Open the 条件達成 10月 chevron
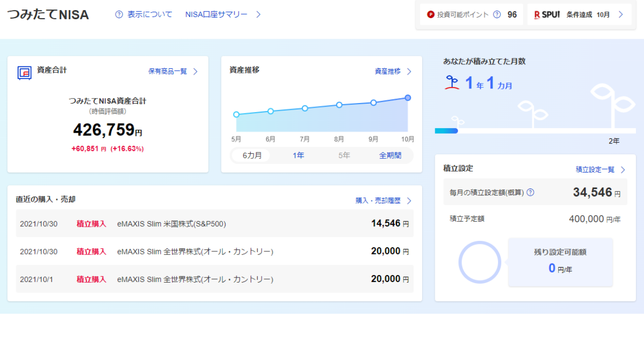Viewport: 644px width, 362px height. click(x=621, y=15)
